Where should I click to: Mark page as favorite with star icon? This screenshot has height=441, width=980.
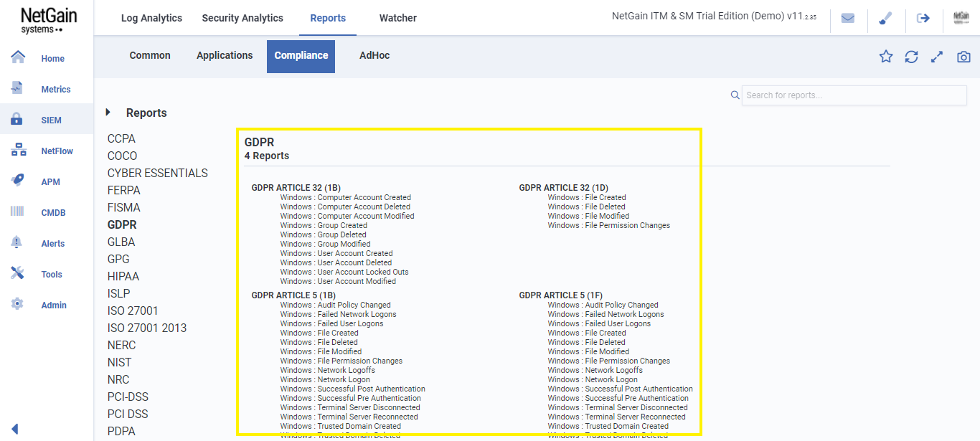pos(886,57)
